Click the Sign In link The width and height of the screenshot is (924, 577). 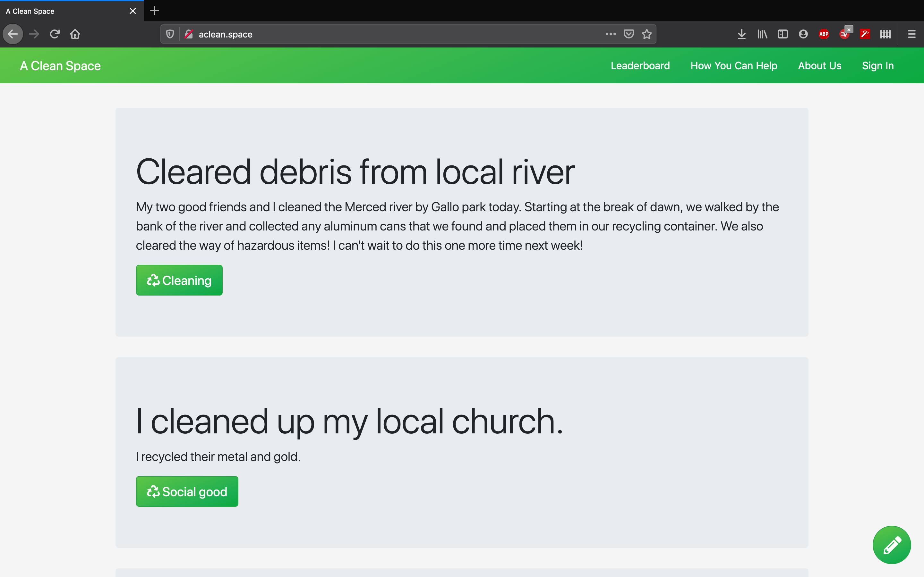[877, 66]
